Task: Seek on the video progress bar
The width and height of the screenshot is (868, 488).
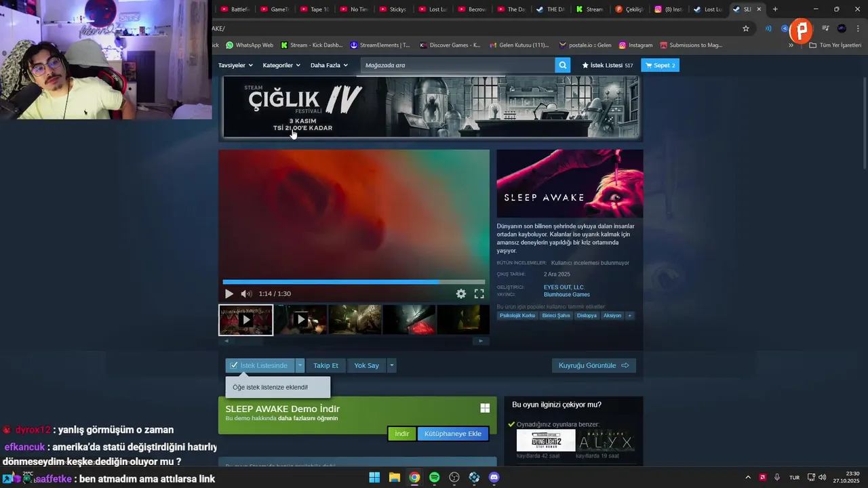Action: point(354,282)
